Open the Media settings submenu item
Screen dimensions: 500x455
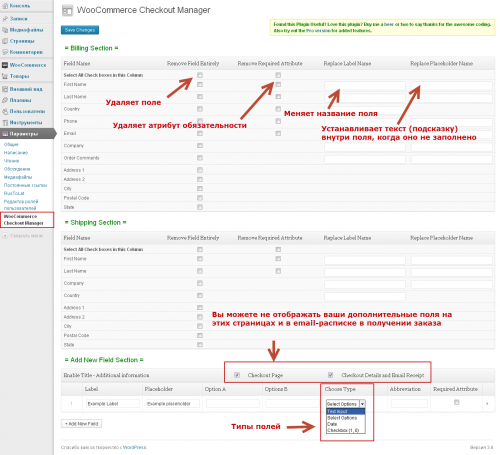click(x=18, y=177)
